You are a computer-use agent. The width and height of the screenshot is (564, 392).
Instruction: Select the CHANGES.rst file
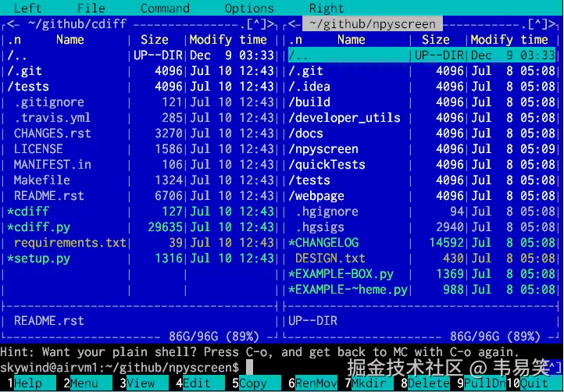(x=141, y=134)
